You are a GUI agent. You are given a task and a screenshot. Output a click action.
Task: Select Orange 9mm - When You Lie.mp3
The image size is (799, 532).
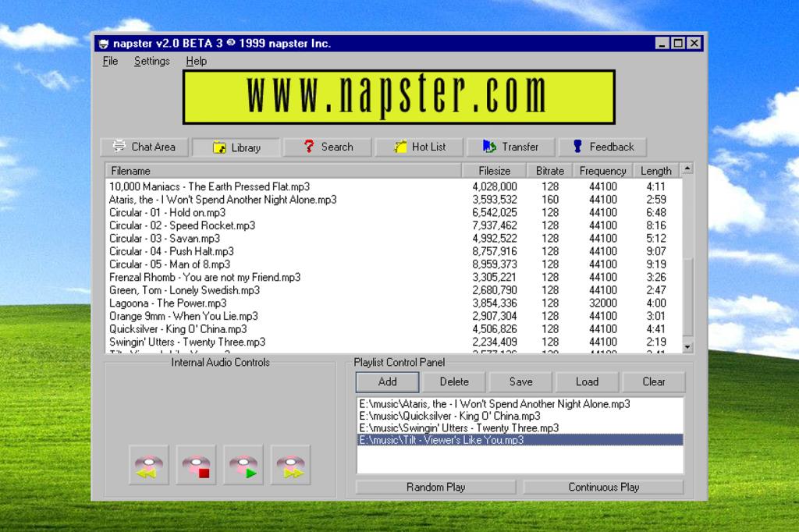[x=393, y=316]
